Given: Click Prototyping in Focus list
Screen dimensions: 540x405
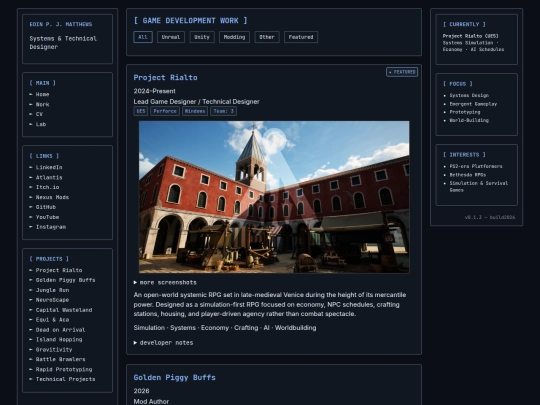Looking at the screenshot, I should pyautogui.click(x=465, y=112).
